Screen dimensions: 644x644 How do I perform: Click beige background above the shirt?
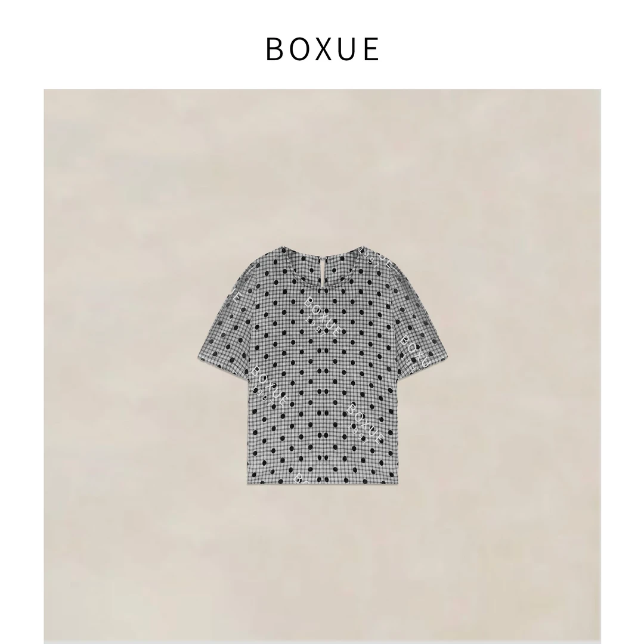click(x=323, y=165)
